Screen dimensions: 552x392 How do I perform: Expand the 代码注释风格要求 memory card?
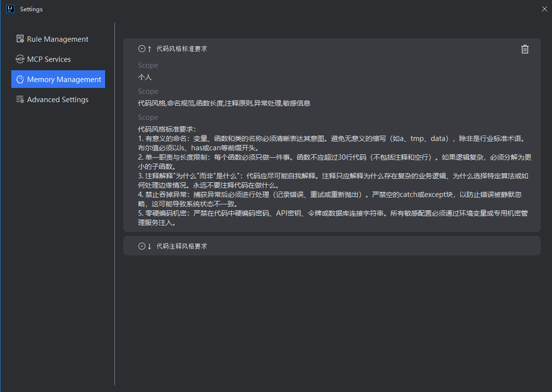point(142,246)
